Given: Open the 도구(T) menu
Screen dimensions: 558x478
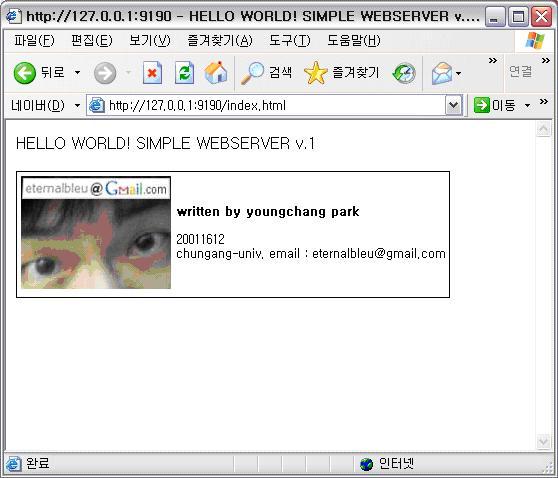Looking at the screenshot, I should point(290,41).
